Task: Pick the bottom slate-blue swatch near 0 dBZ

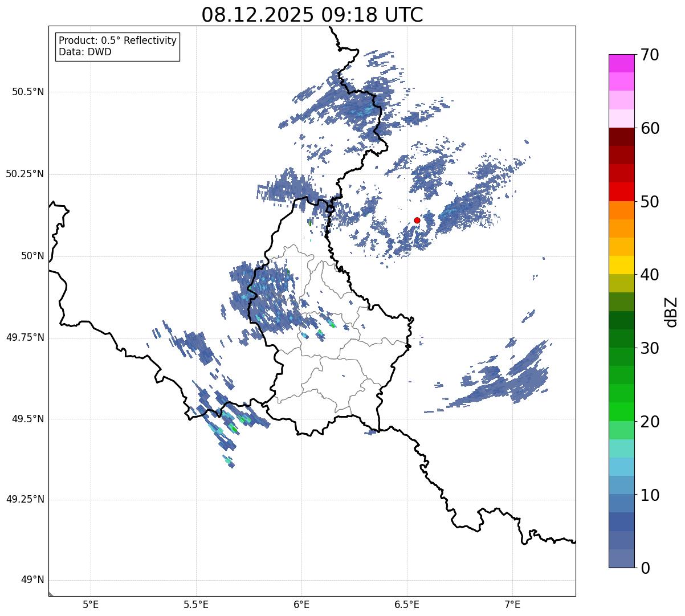Action: pos(622,558)
